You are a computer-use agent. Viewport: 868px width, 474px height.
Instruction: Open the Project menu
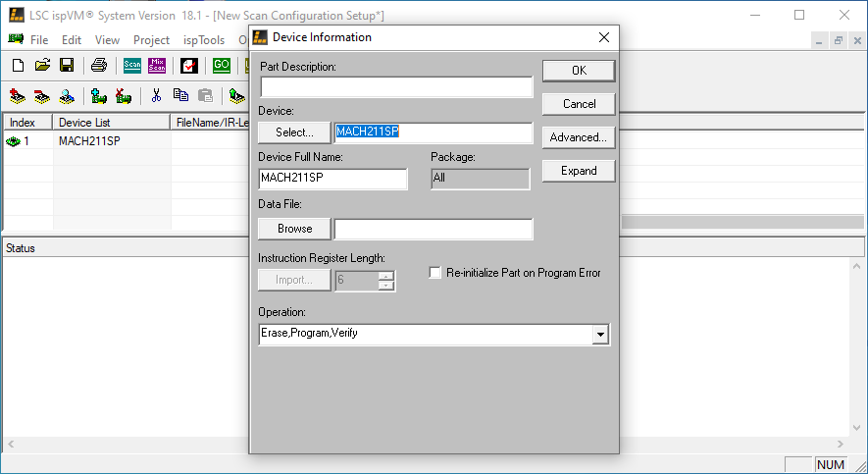click(x=151, y=40)
